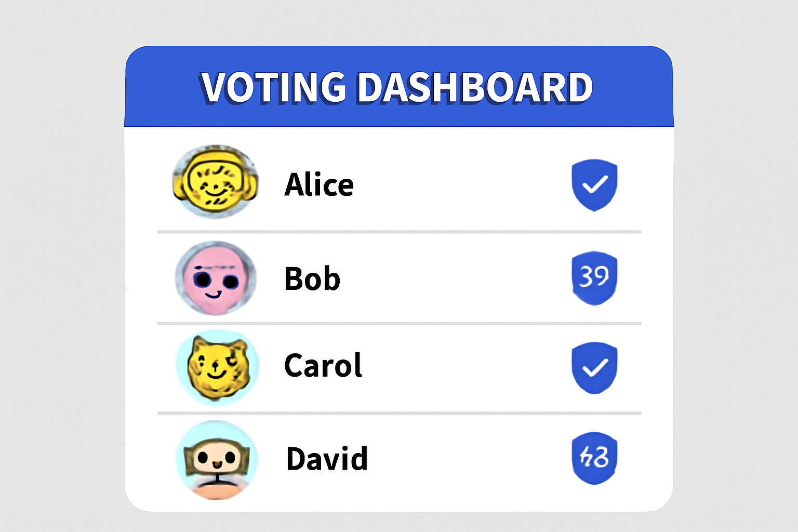Viewport: 798px width, 532px height.
Task: Toggle Carol's checkmark shield
Action: pyautogui.click(x=594, y=367)
